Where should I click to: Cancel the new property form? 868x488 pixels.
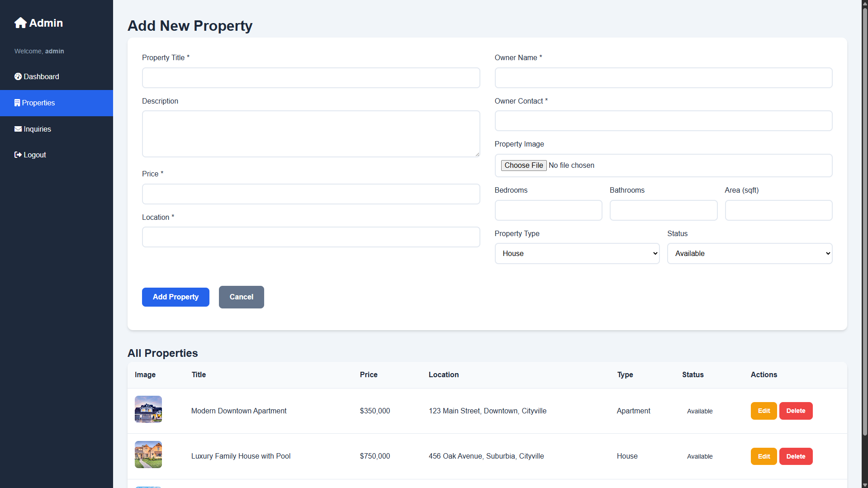click(x=241, y=297)
